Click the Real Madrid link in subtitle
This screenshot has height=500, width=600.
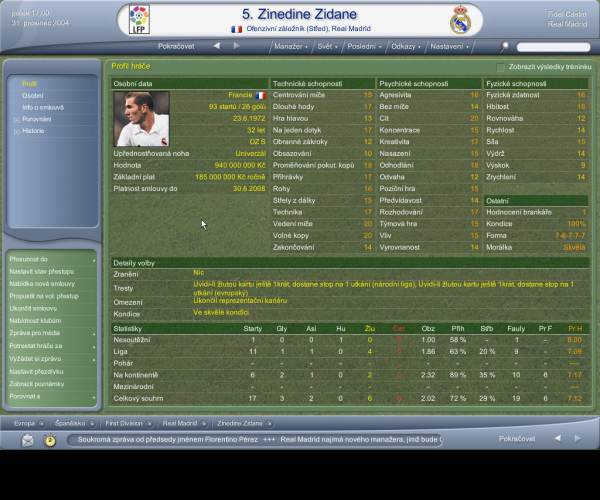point(351,29)
